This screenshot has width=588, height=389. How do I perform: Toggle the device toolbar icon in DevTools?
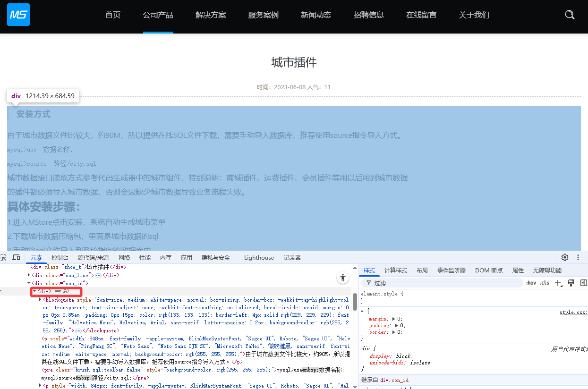[x=16, y=257]
